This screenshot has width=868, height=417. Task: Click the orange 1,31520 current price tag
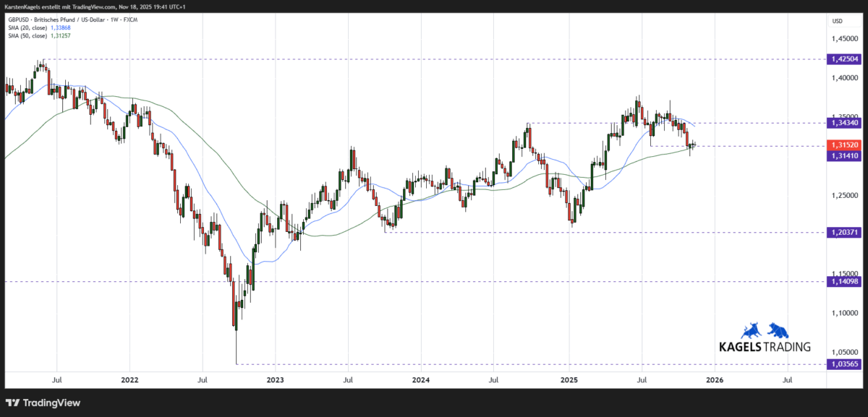point(845,145)
